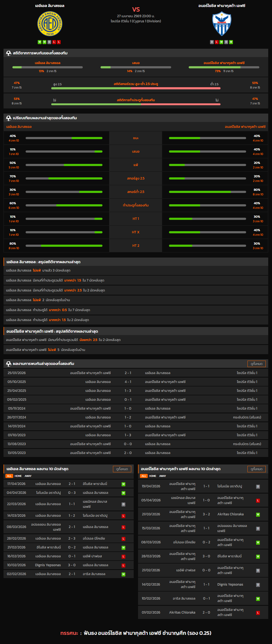Open view-all button for head-to-head results
This screenshot has width=272, height=644.
click(256, 364)
